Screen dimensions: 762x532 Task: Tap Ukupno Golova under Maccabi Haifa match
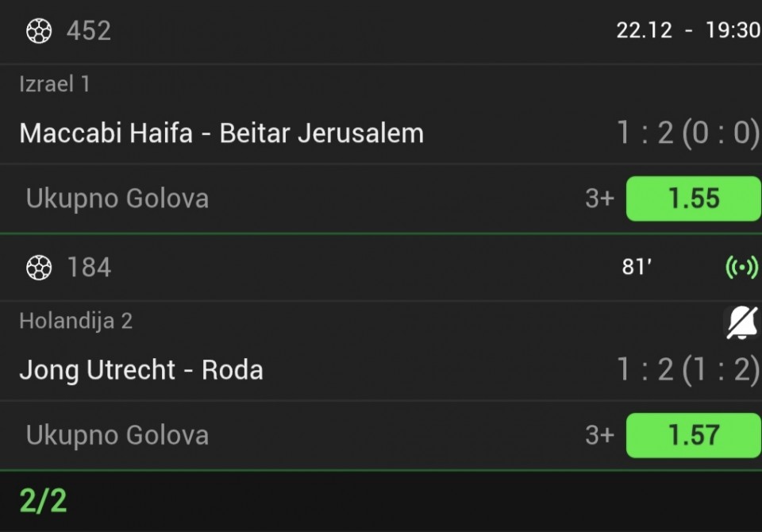click(x=117, y=199)
